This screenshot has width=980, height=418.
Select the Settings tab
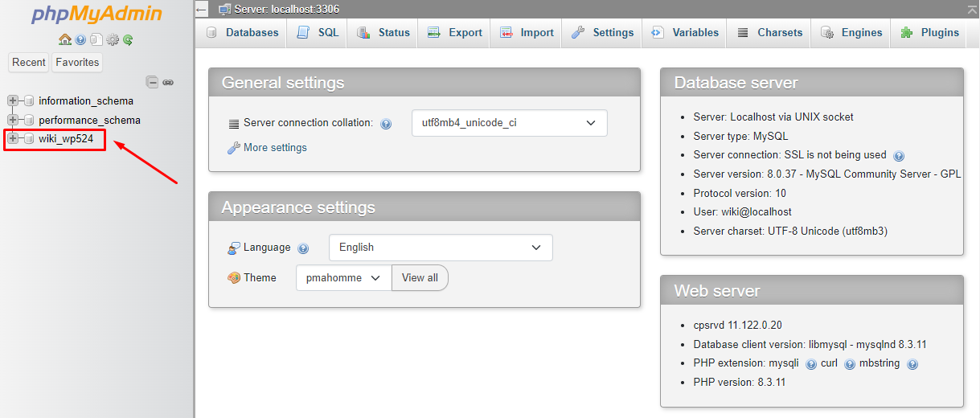(603, 33)
